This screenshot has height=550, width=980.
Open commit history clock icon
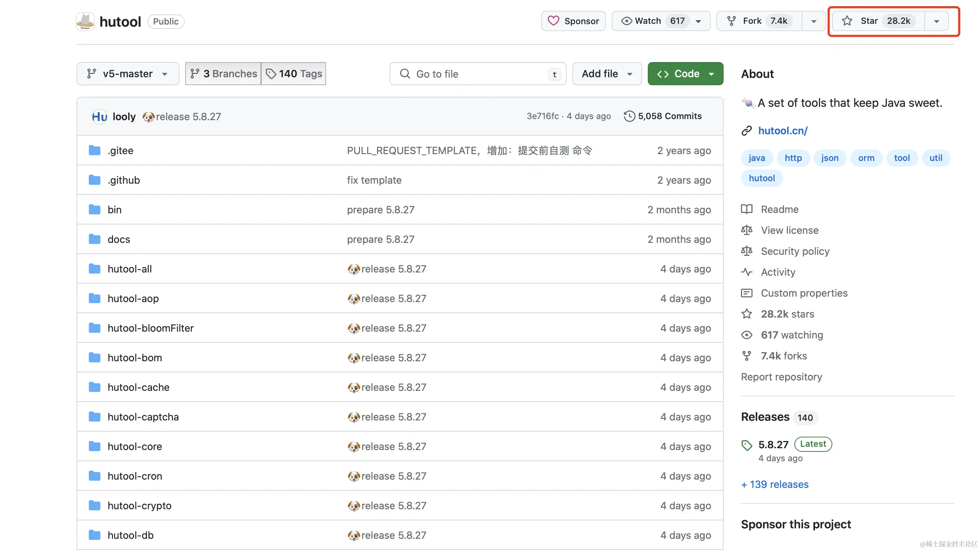(x=629, y=116)
